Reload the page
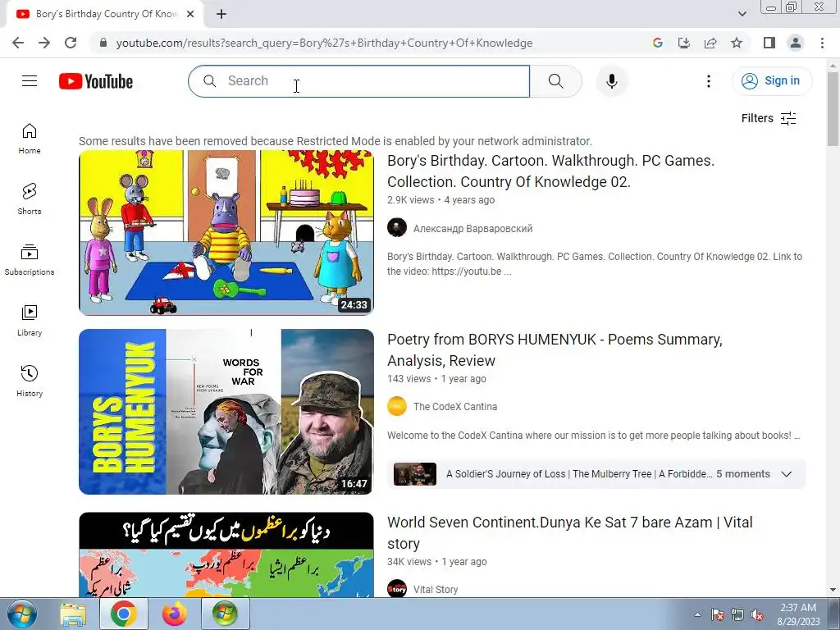Viewport: 840px width, 630px height. 71,43
